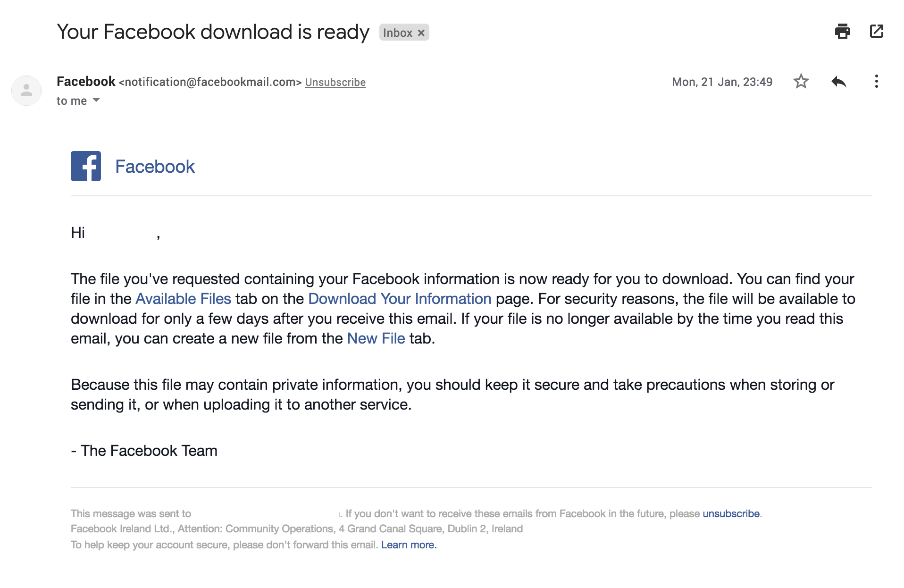Reply using the arrow icon
Viewport: 904px width, 588px height.
point(839,82)
